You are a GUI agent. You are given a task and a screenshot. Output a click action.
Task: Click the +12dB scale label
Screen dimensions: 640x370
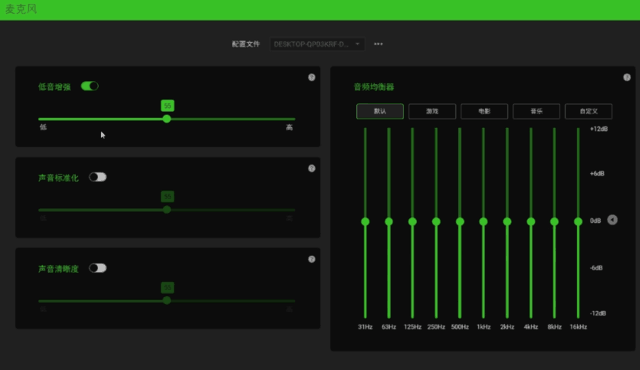coord(599,129)
